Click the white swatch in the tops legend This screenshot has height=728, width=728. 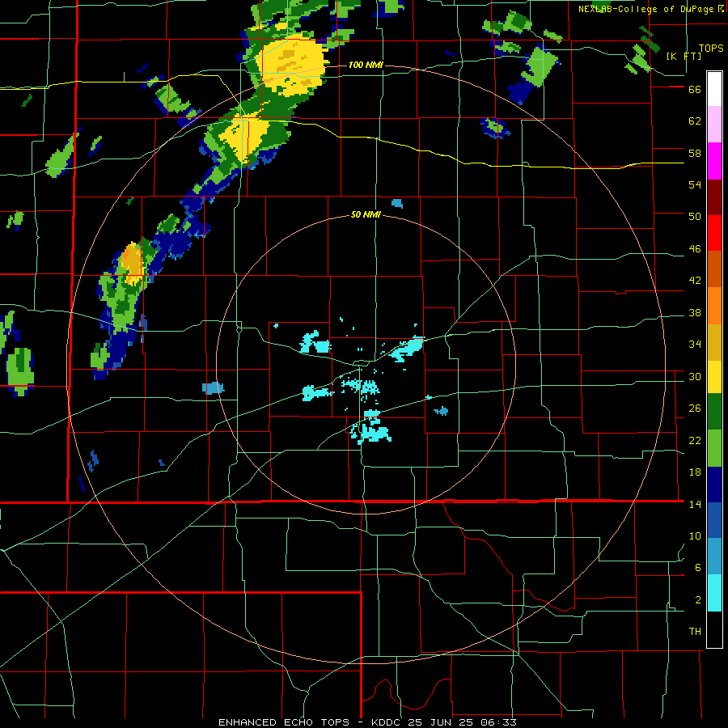(x=714, y=89)
